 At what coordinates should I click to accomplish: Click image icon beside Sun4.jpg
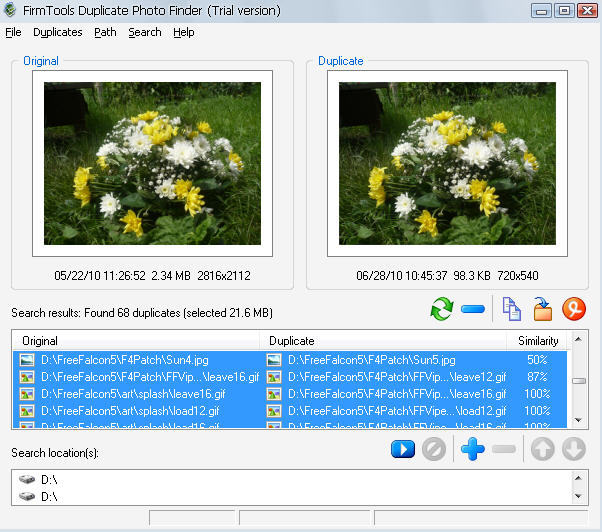27,360
